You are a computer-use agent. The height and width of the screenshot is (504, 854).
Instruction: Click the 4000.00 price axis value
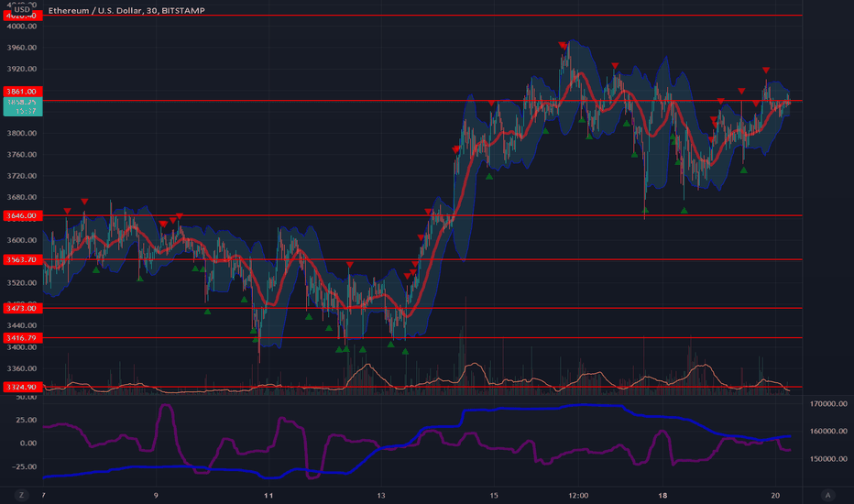[x=22, y=27]
